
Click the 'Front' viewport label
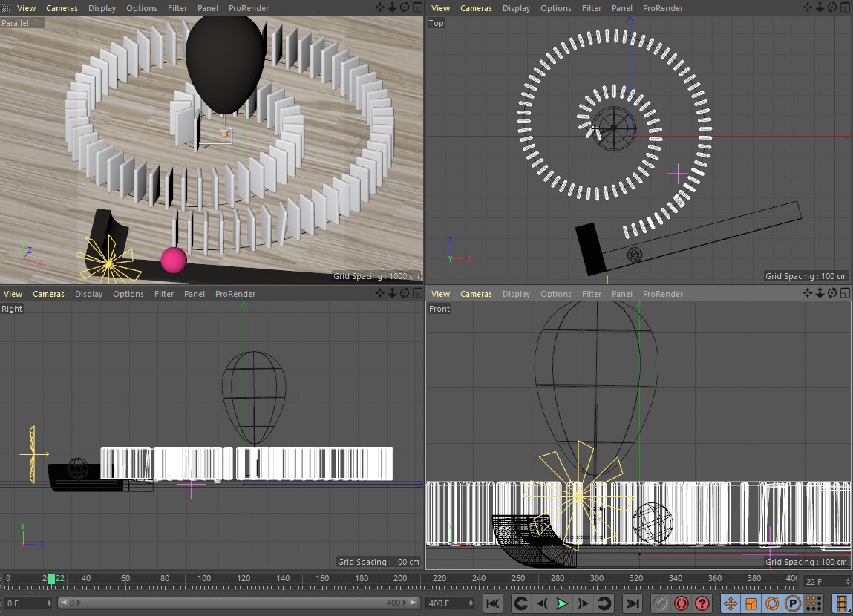[x=439, y=309]
